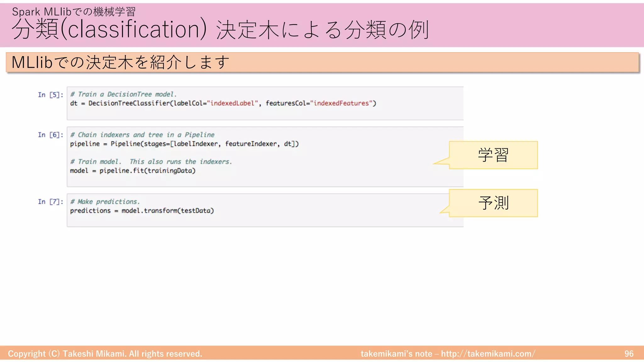The width and height of the screenshot is (644, 362).
Task: Open the link http://takemikami.com/ in the footer
Action: tap(488, 354)
